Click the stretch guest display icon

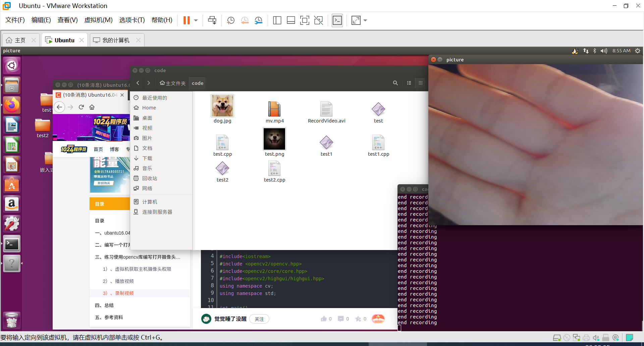click(356, 20)
